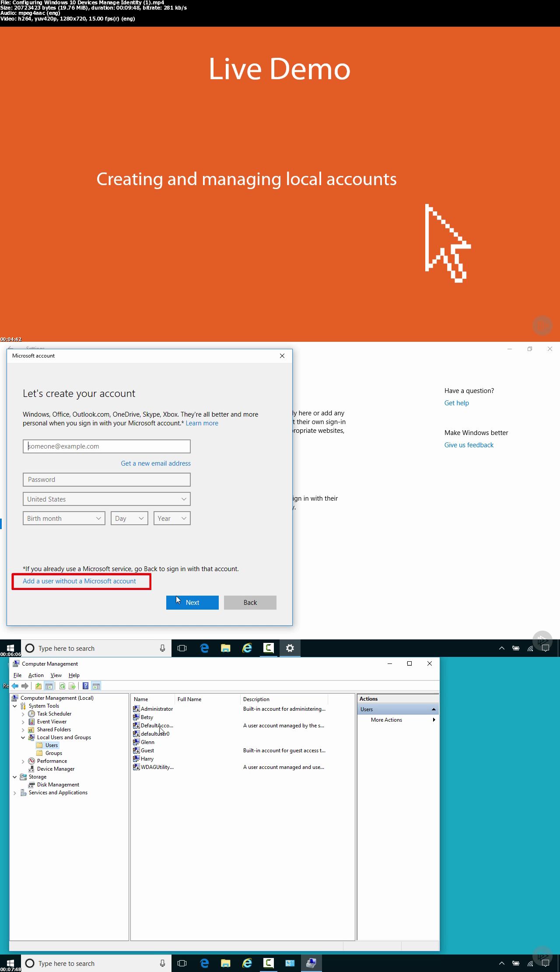The image size is (560, 972).
Task: Select the DefaultAcco... account row
Action: pyautogui.click(x=157, y=725)
